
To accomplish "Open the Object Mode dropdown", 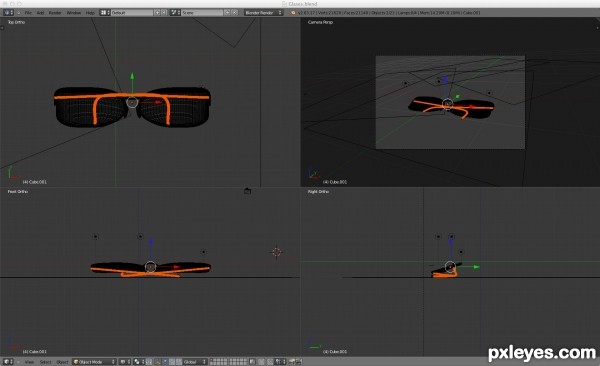I will (94, 362).
